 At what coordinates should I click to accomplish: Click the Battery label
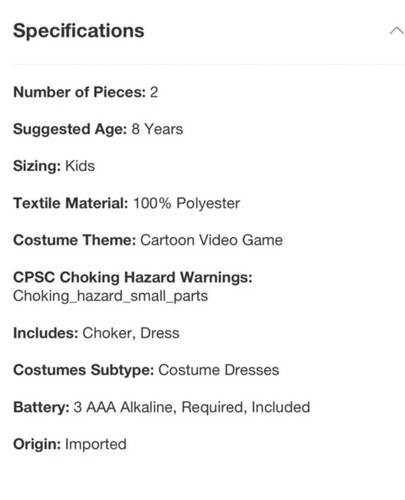point(41,407)
